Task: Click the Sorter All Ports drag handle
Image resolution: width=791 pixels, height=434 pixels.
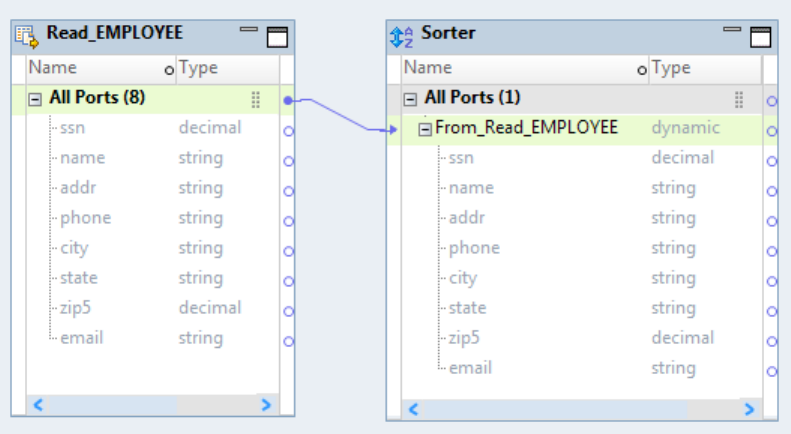Action: click(x=739, y=99)
